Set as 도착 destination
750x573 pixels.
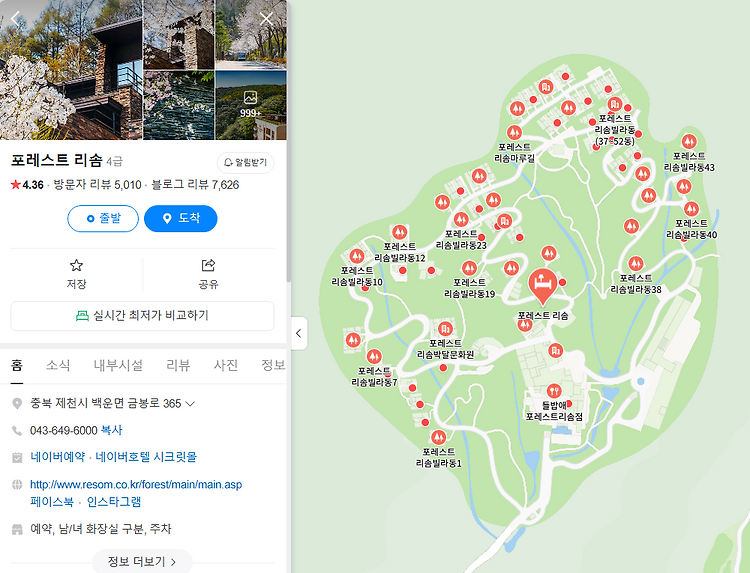click(180, 218)
